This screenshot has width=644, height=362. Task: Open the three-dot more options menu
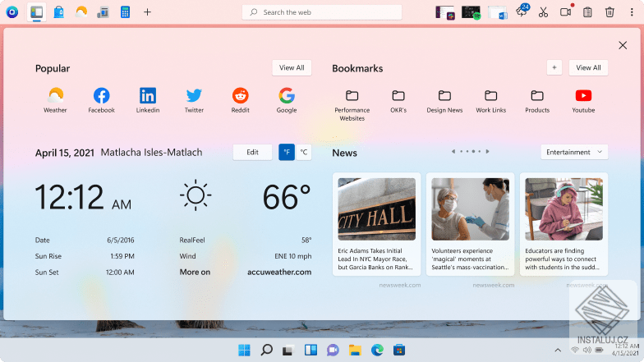coord(632,12)
